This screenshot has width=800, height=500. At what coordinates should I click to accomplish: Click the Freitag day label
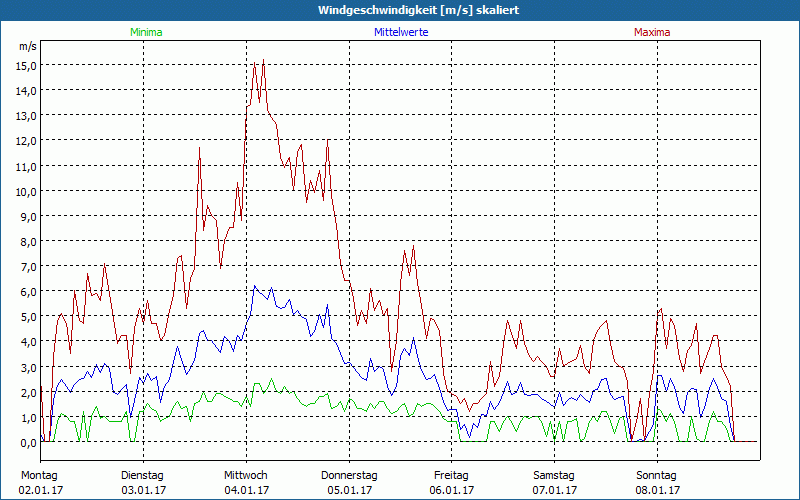[x=451, y=475]
